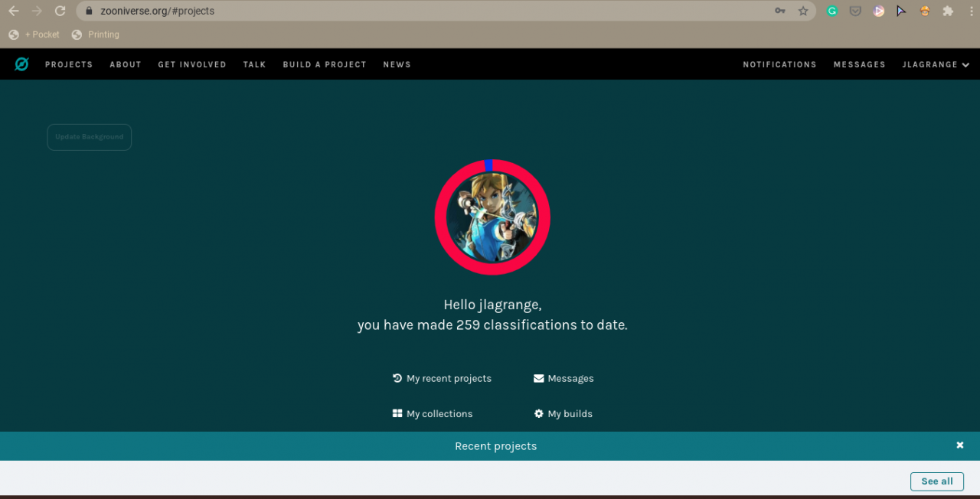The height and width of the screenshot is (499, 980).
Task: Open saved passwords key icon in address bar
Action: pyautogui.click(x=780, y=11)
